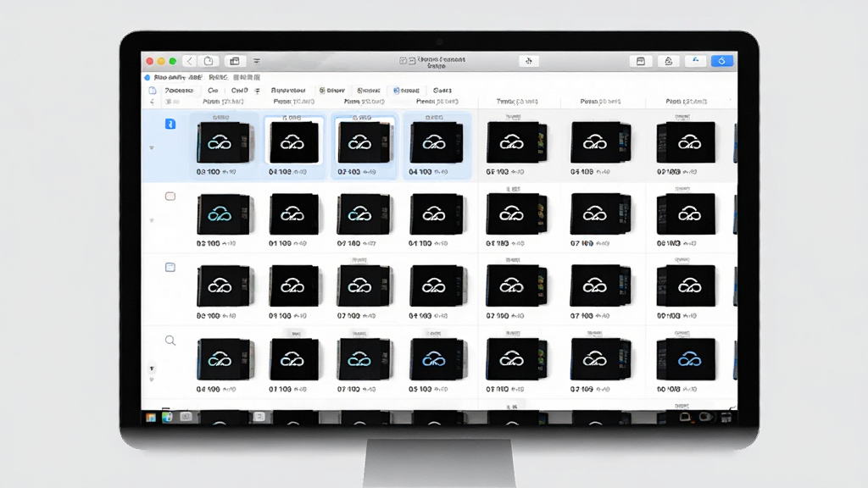Image resolution: width=868 pixels, height=488 pixels.
Task: Click the blue cloud icon in the title bar
Action: point(695,61)
